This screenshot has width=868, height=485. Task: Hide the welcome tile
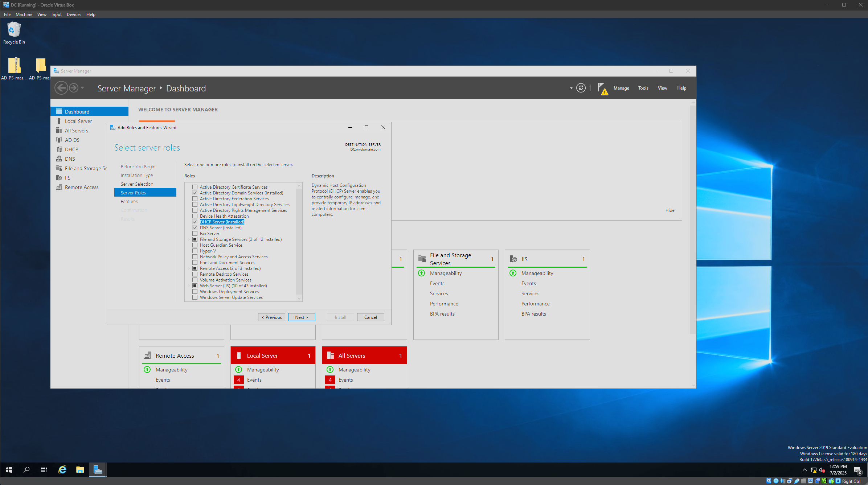(x=670, y=210)
